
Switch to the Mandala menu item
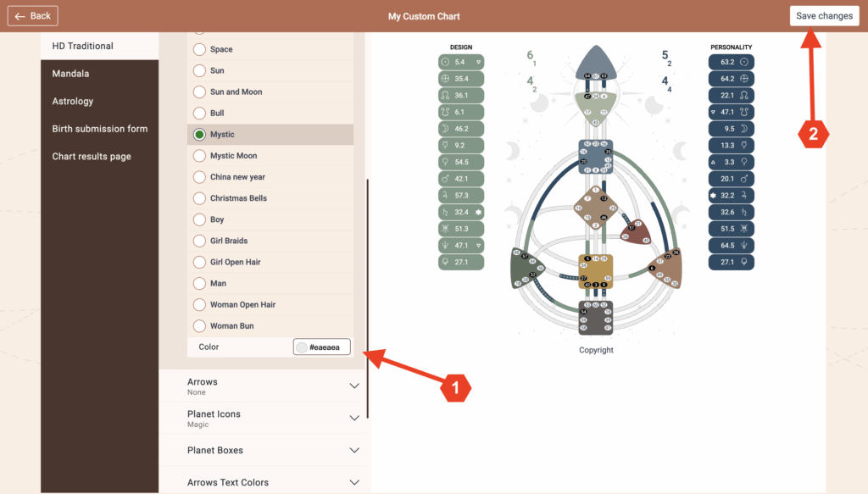click(70, 74)
